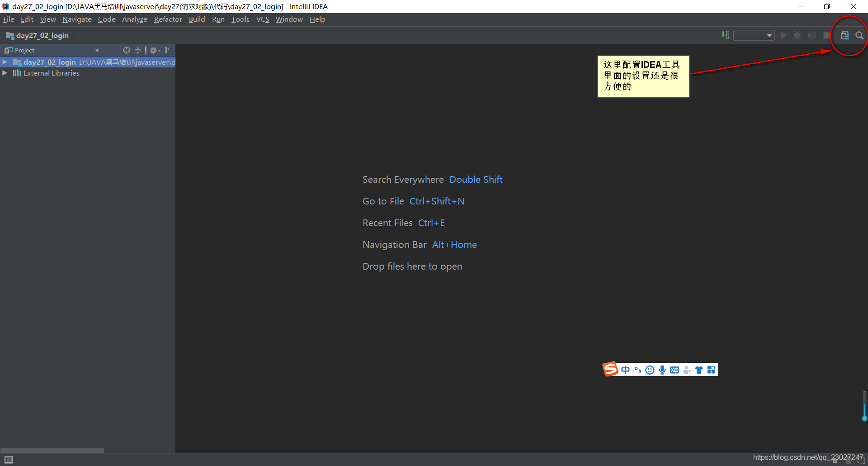Click Sogou voice input microphone
Screen dimensions: 868x466
click(662, 370)
